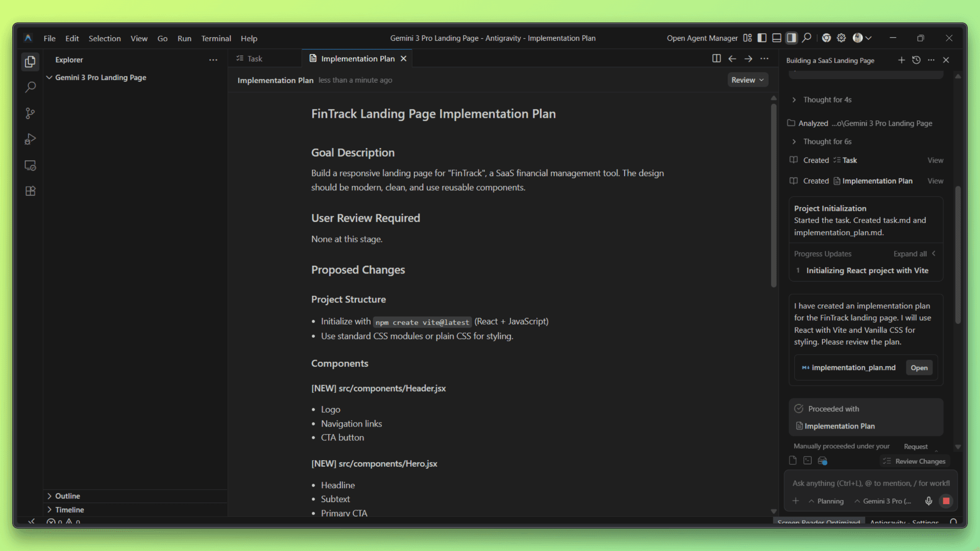Open the Review dropdown
This screenshot has width=980, height=551.
pos(747,80)
